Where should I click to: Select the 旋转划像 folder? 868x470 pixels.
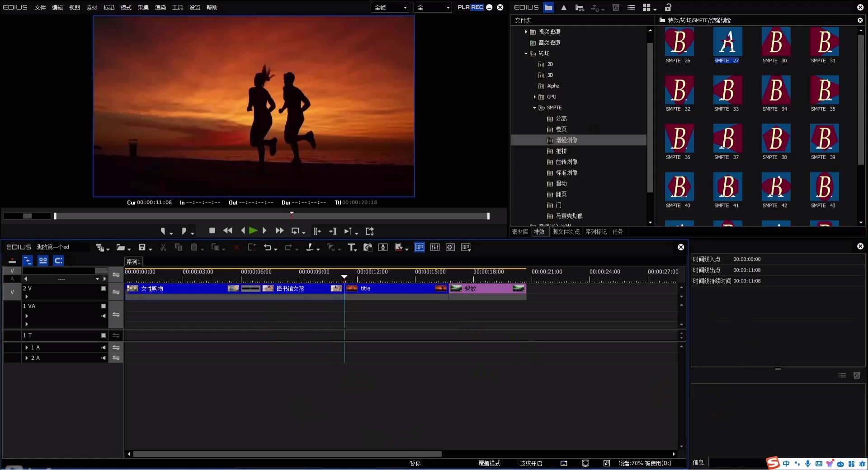(566, 162)
